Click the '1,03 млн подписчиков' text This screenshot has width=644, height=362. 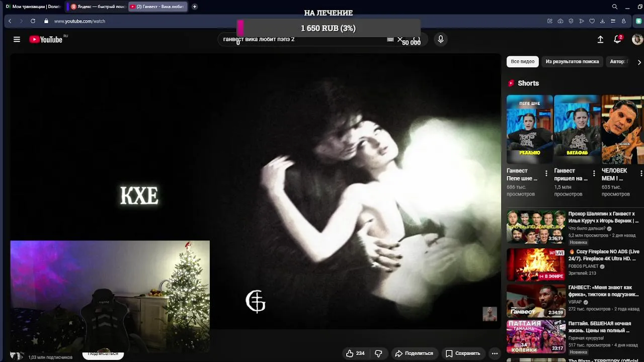click(50, 357)
